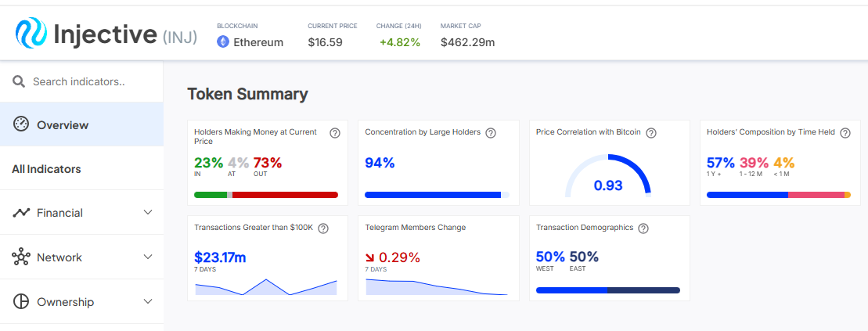Click the $16.59 current price

tap(325, 42)
